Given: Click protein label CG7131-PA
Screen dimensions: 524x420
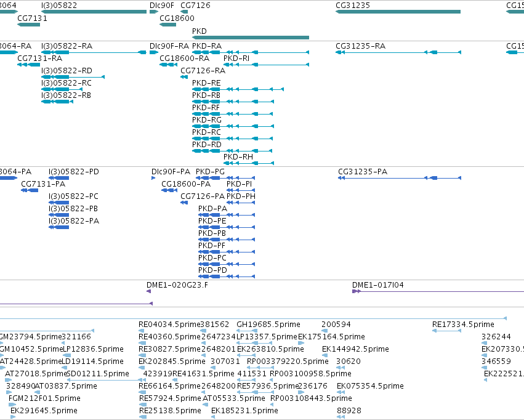Looking at the screenshot, I should (x=43, y=184).
